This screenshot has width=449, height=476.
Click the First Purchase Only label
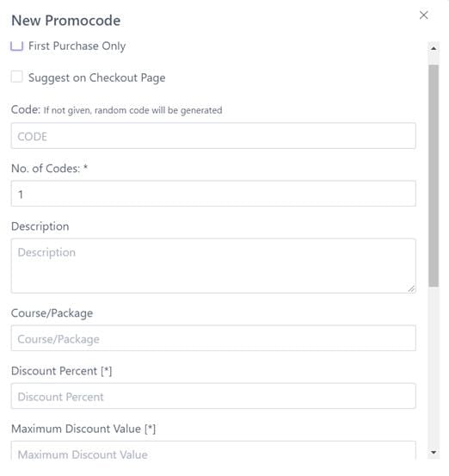click(77, 46)
